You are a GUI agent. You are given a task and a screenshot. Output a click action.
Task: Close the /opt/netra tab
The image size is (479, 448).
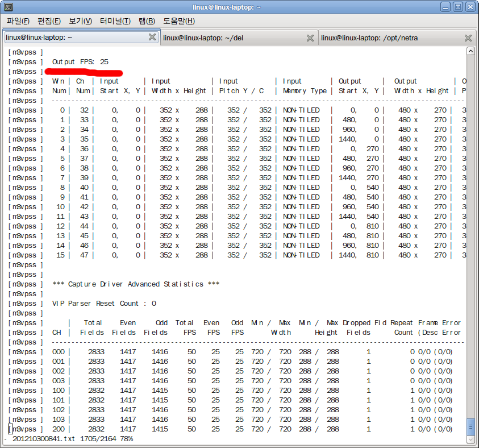pos(468,38)
